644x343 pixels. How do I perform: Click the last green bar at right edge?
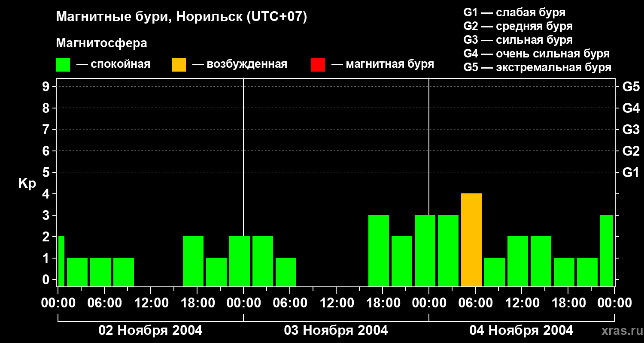coord(606,250)
